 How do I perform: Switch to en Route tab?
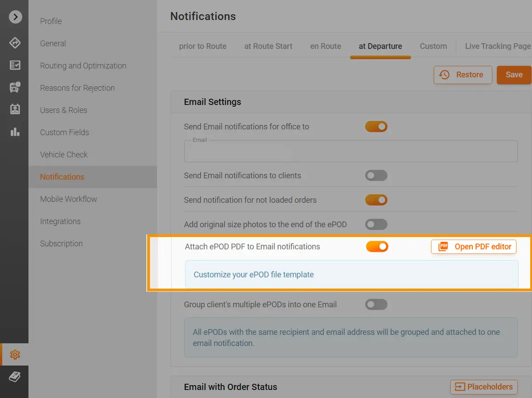pyautogui.click(x=325, y=46)
